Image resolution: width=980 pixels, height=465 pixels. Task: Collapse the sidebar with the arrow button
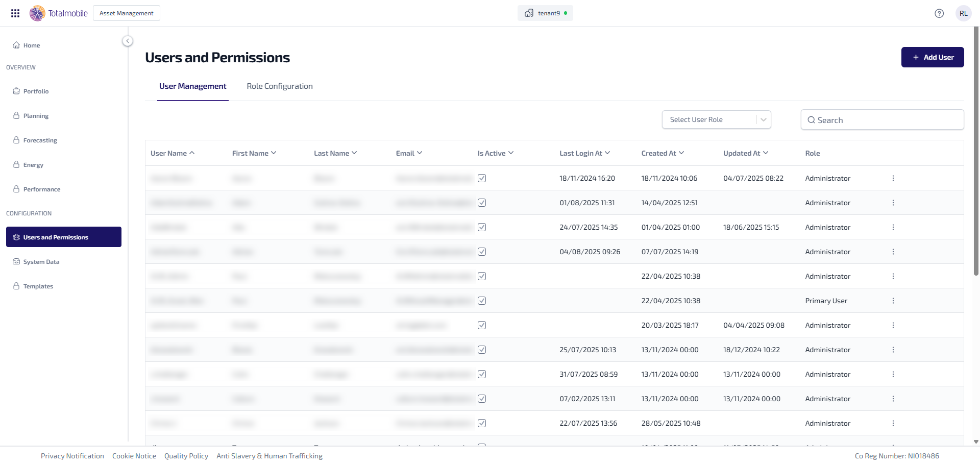coord(128,41)
